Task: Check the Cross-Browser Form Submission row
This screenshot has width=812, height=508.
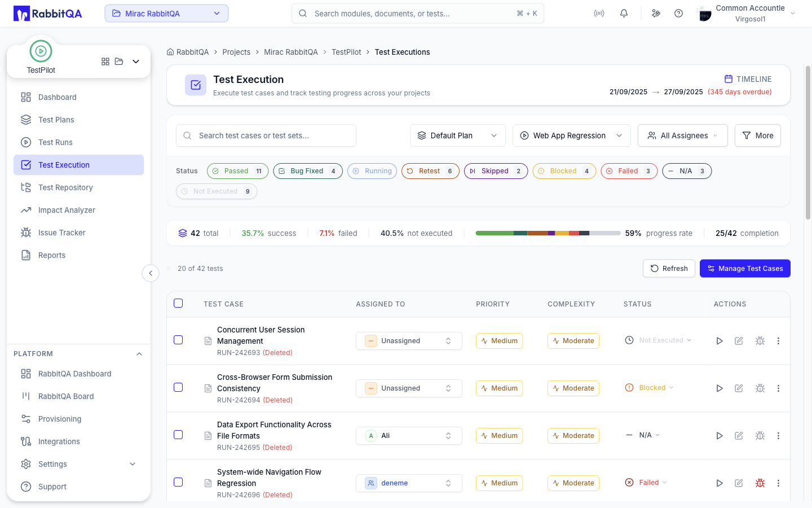Action: click(178, 387)
